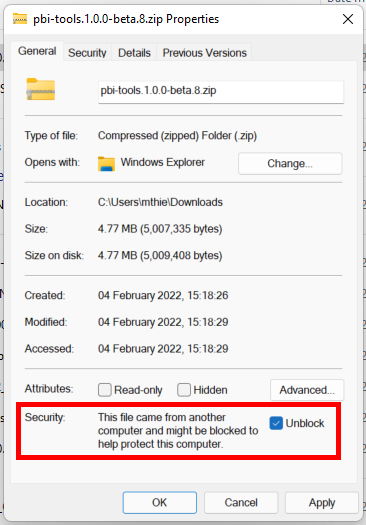Open the Previous Versions tab

204,53
